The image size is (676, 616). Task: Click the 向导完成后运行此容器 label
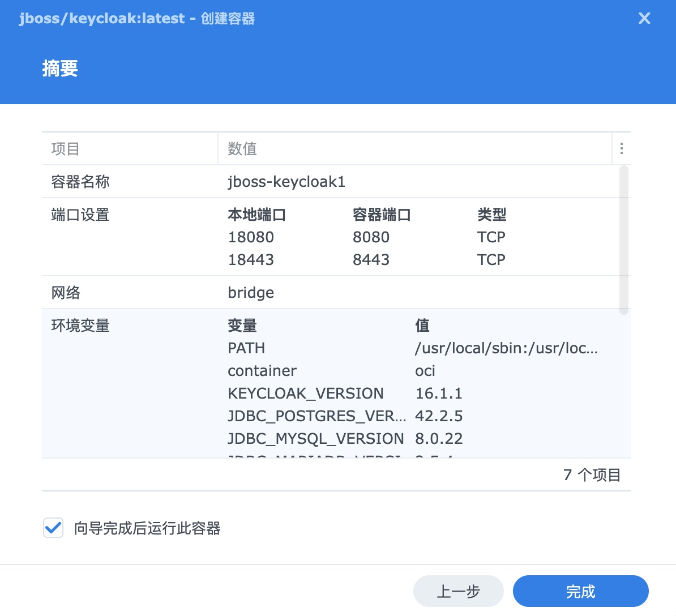(x=147, y=528)
